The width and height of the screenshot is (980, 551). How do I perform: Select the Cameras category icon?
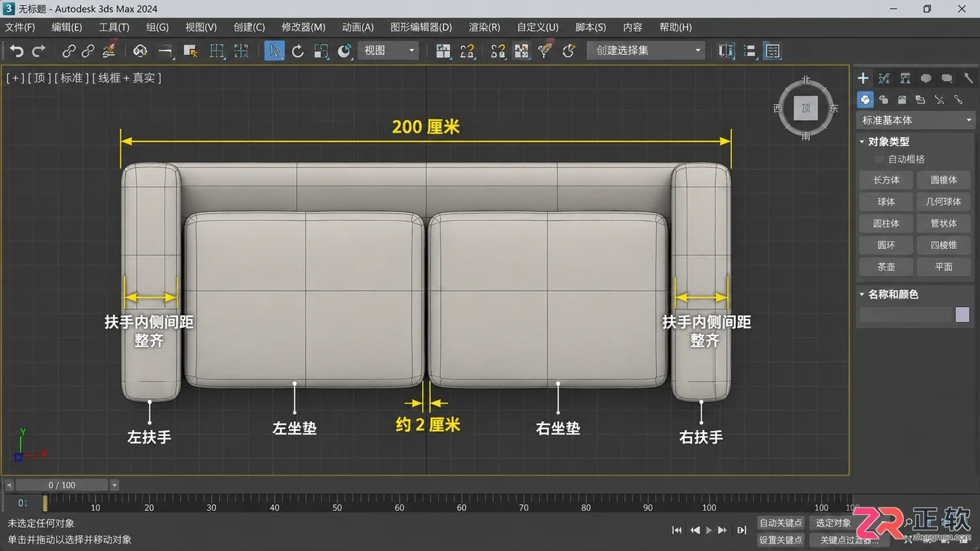pos(920,100)
